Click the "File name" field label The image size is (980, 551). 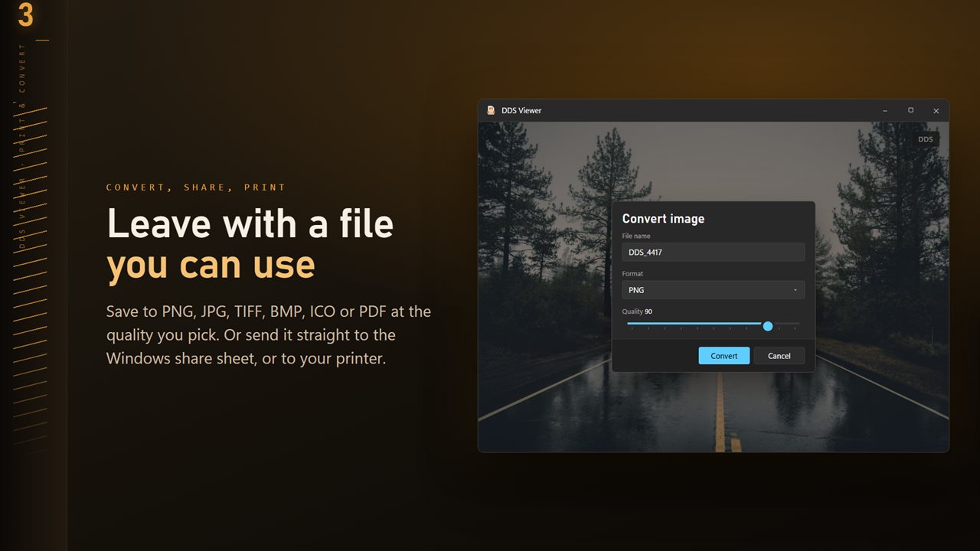point(636,236)
